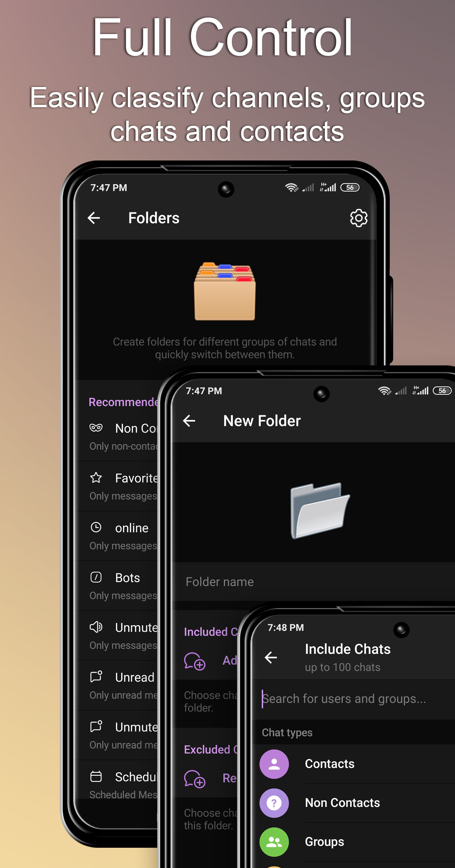Screen dimensions: 455x868
Task: Focus the Search for users and groups field
Action: (354, 699)
